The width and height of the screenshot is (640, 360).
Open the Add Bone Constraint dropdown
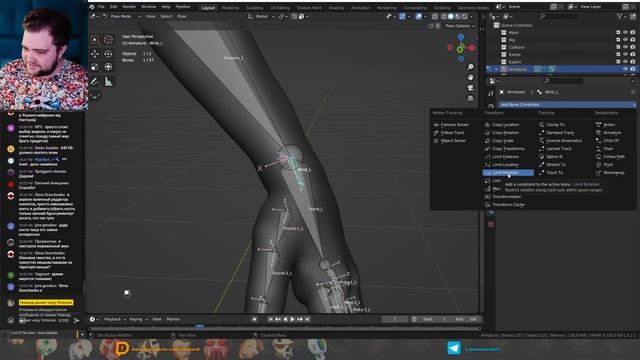(x=567, y=104)
